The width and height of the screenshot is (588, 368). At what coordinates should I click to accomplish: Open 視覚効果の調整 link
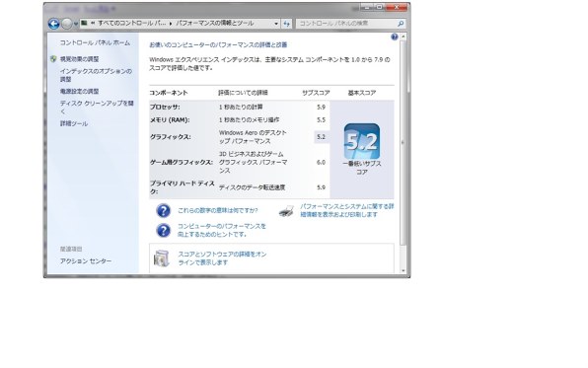80,59
